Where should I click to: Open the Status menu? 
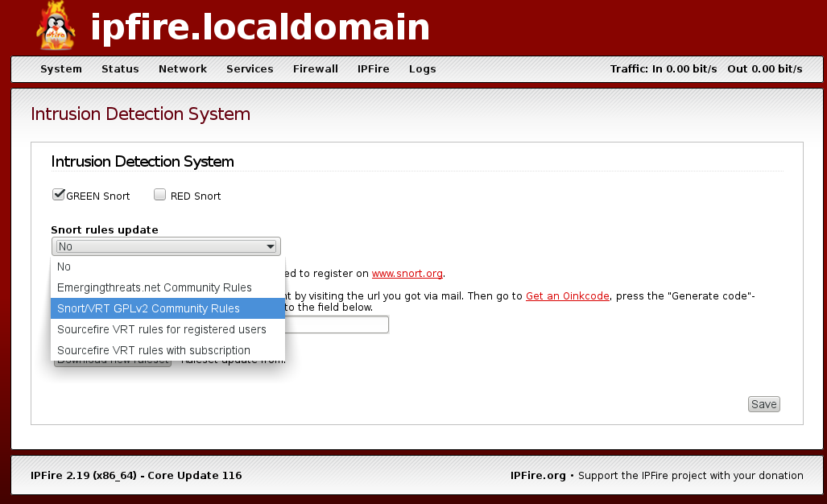click(120, 69)
